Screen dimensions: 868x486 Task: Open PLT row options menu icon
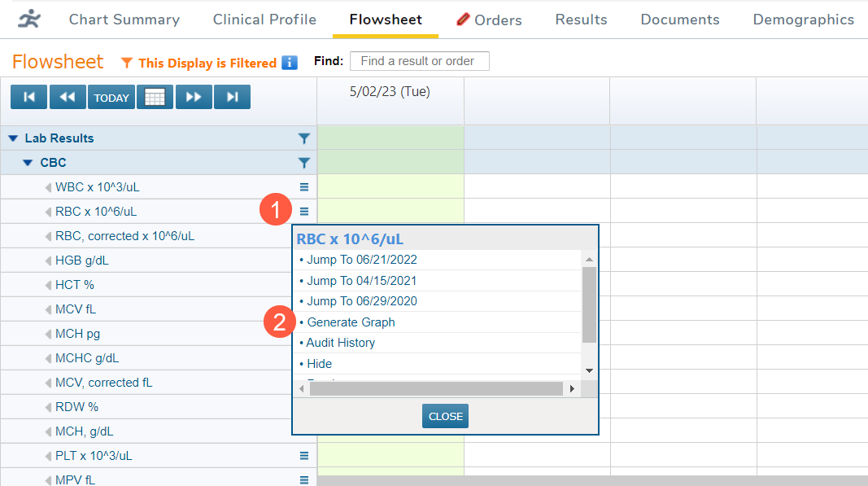coord(304,456)
